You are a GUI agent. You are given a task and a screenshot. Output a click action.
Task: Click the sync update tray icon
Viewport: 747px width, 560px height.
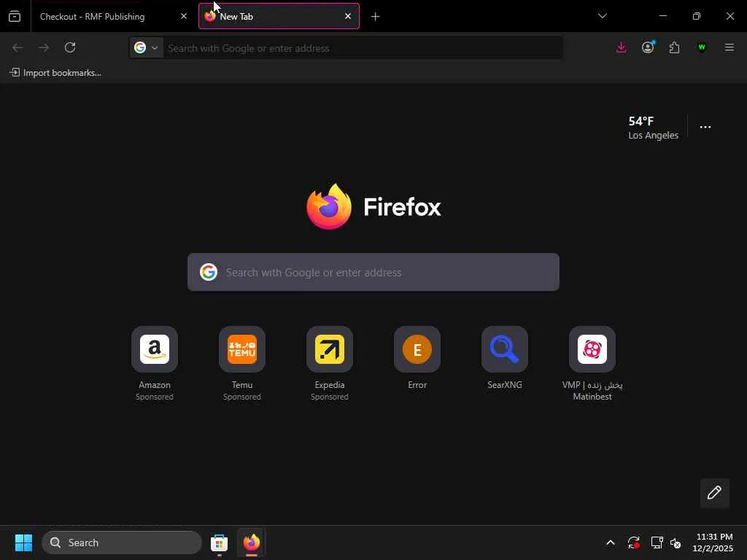pyautogui.click(x=634, y=542)
